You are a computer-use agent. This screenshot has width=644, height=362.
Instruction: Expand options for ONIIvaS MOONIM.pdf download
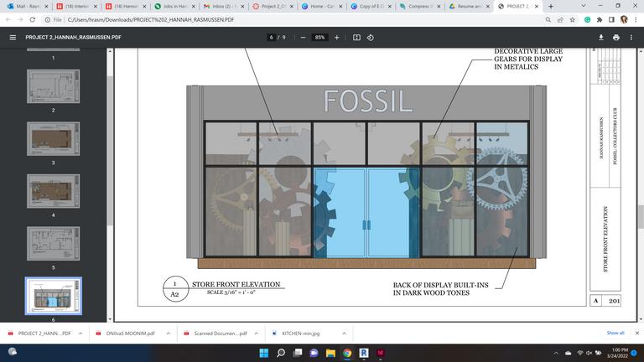(x=169, y=334)
